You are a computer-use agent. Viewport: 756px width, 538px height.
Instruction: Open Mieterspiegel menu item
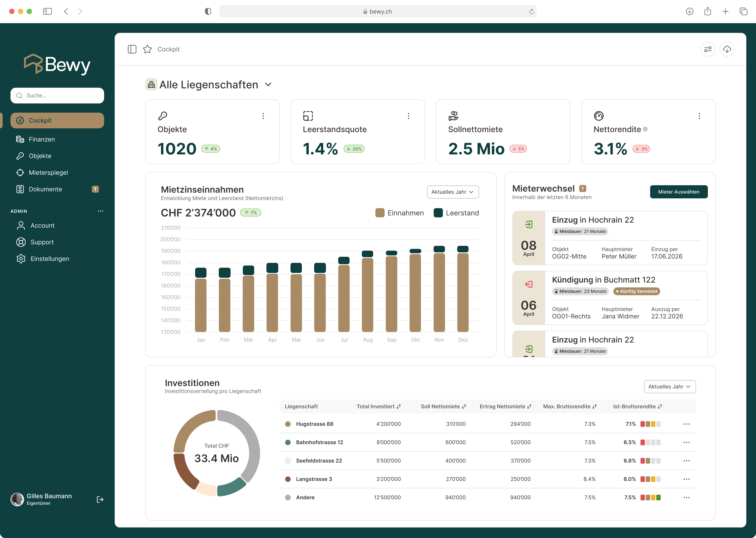(48, 173)
